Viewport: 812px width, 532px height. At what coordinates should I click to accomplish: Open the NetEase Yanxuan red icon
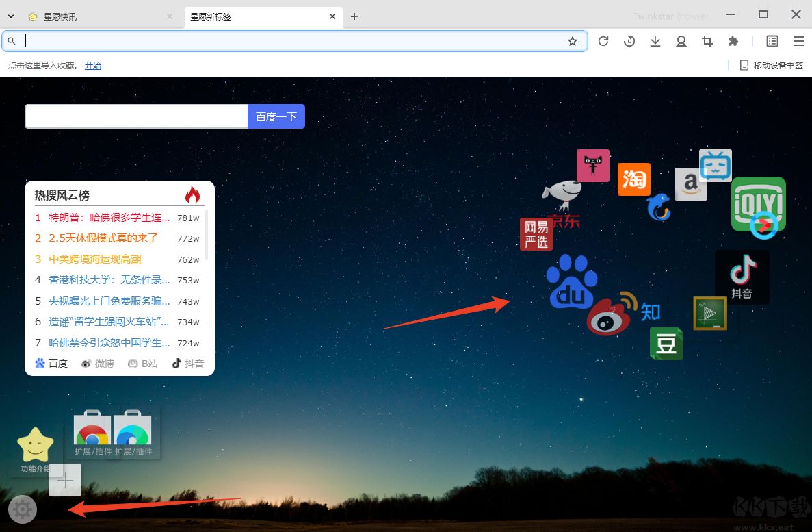click(x=536, y=234)
